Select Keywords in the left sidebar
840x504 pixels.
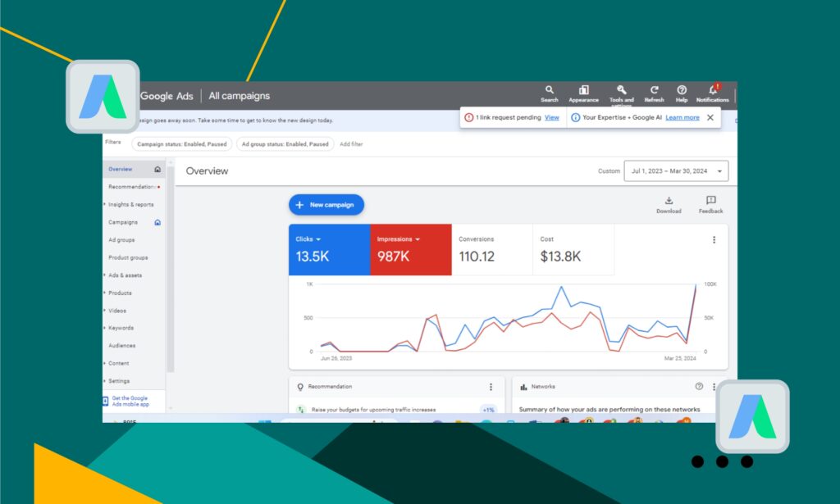[121, 328]
